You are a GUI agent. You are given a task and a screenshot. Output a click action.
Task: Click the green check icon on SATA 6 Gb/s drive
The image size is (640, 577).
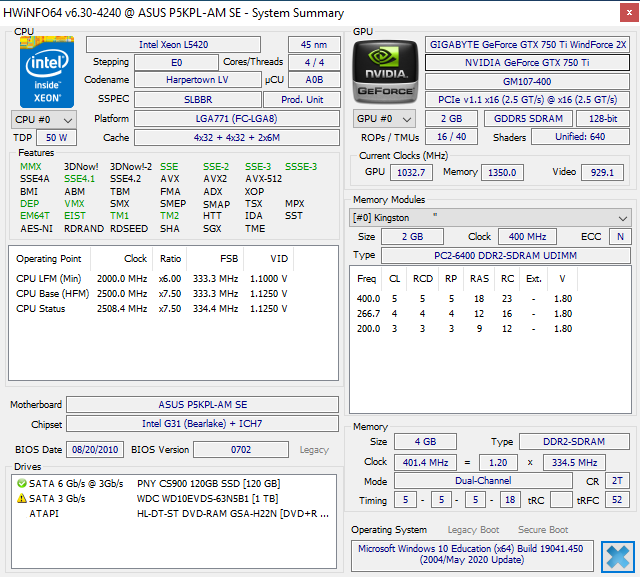tap(22, 484)
